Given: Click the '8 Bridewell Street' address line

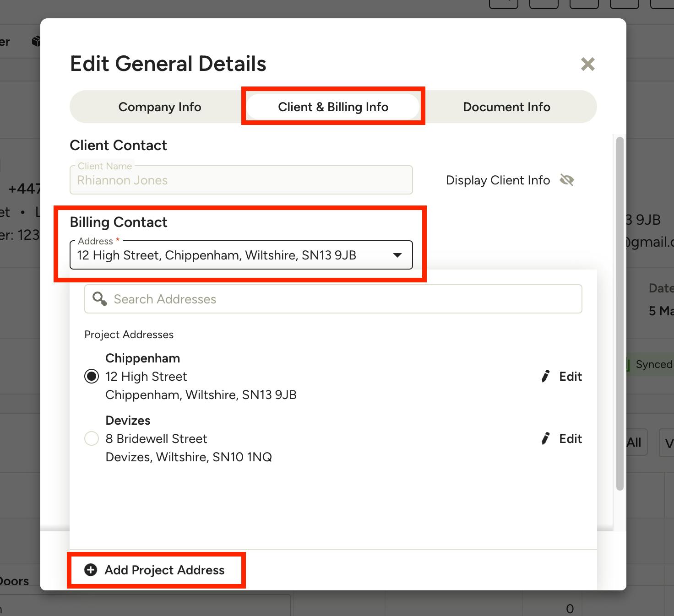Looking at the screenshot, I should (x=156, y=438).
